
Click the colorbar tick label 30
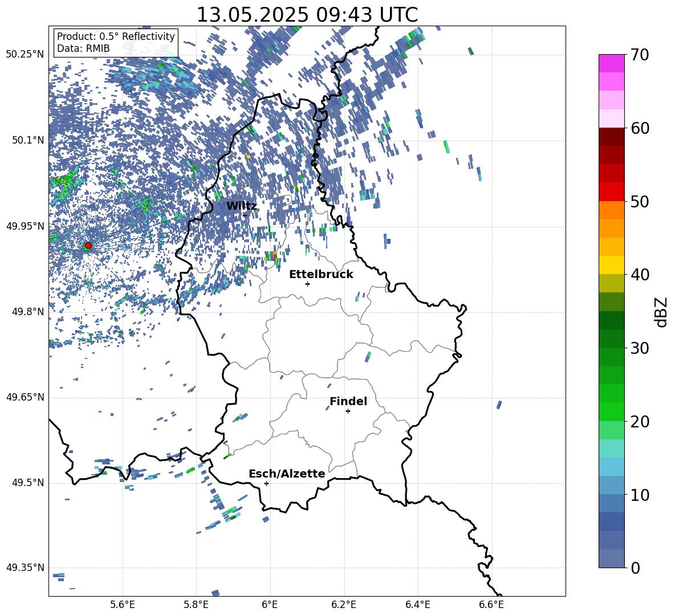click(x=640, y=348)
